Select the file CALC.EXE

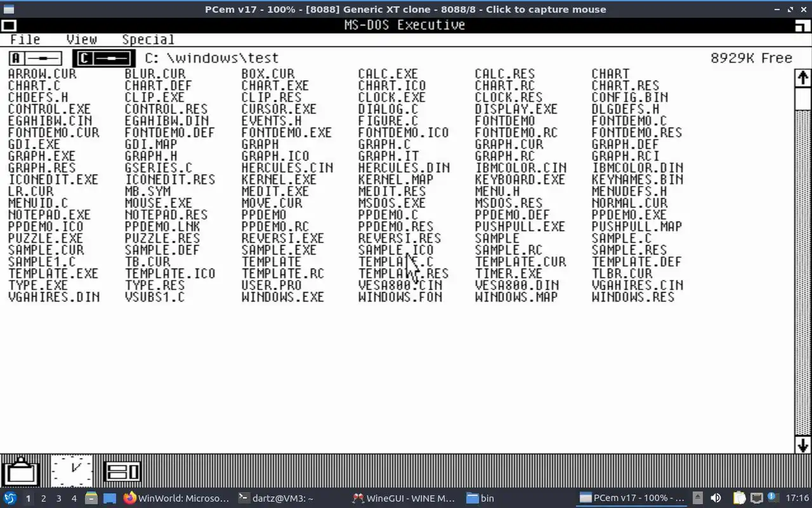(388, 74)
